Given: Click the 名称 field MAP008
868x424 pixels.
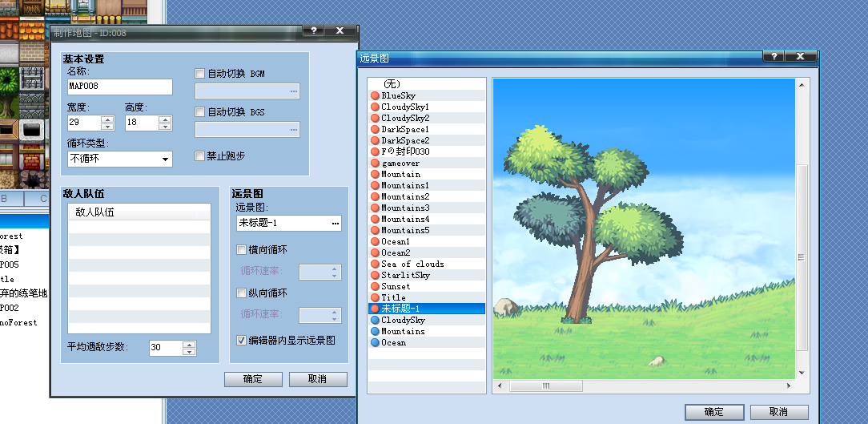Looking at the screenshot, I should coord(120,87).
